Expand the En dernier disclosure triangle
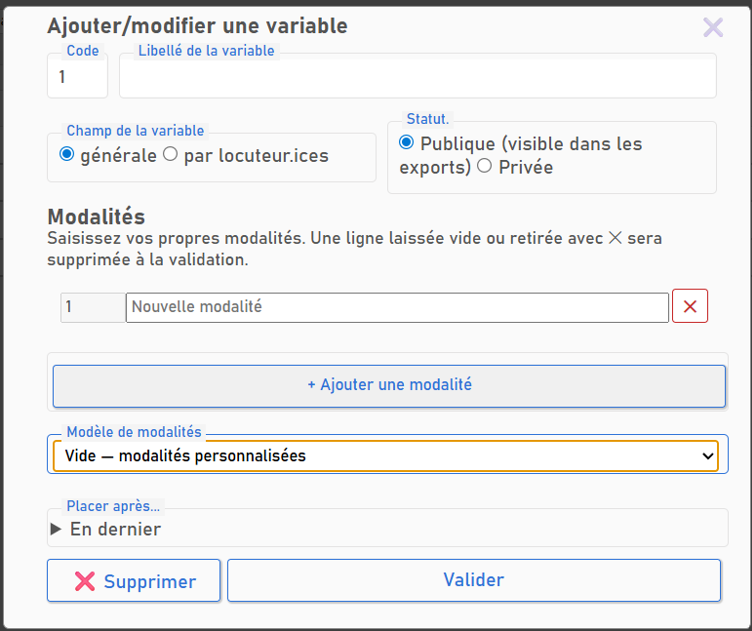Viewport: 752px width, 631px height. click(x=56, y=529)
